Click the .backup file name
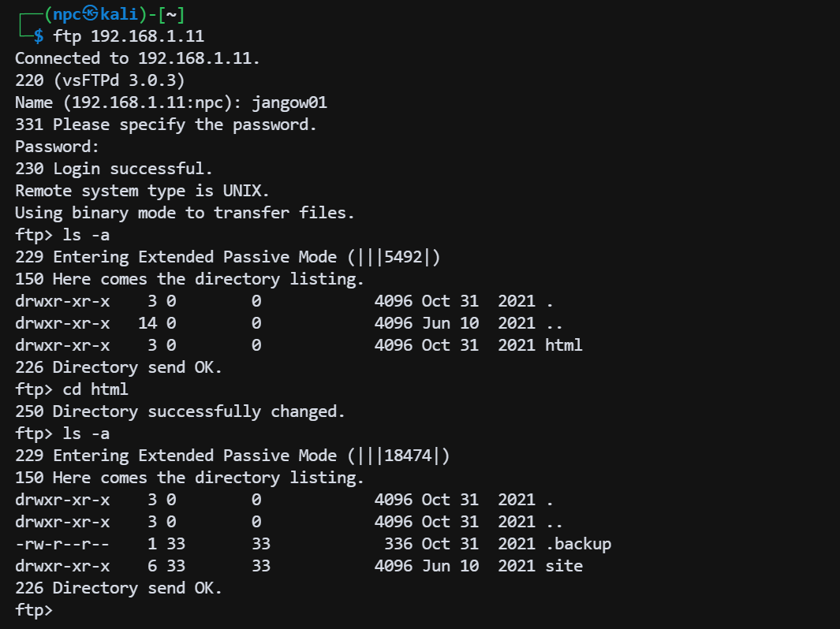This screenshot has height=629, width=840. pyautogui.click(x=577, y=544)
